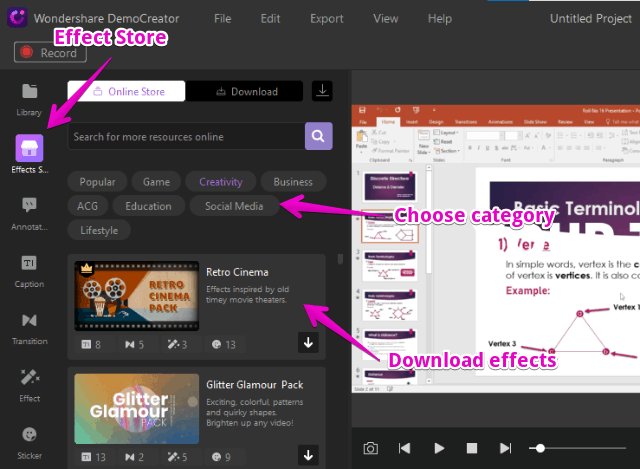Click Glitter Glamour sticker count 9
640x469 pixels.
(x=221, y=457)
